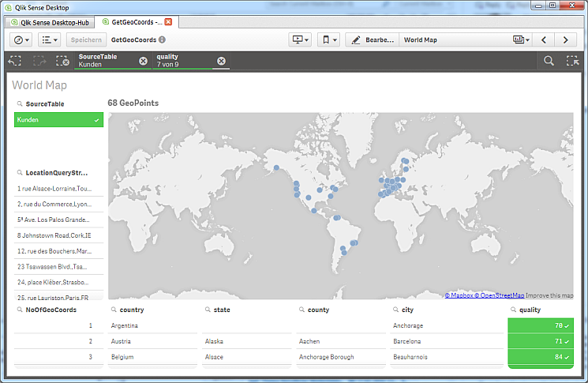588x383 pixels.
Task: Close the GetGeoCoords tab
Action: coord(169,22)
